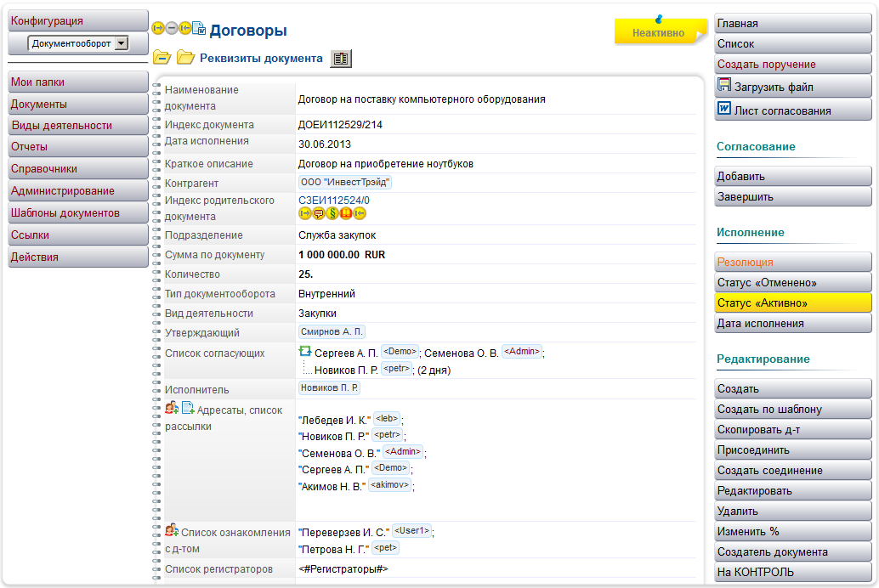The height and width of the screenshot is (588, 879).
Task: Click the red book icon in parent index row
Action: 346,213
